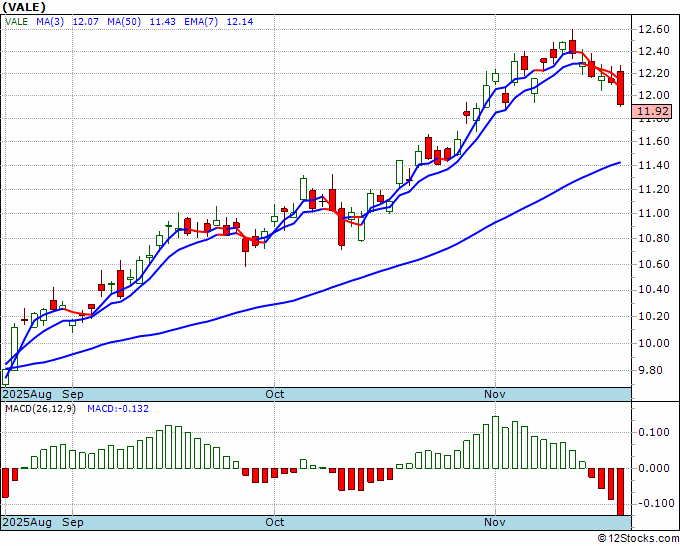The height and width of the screenshot is (546, 680).
Task: Click Oct on the price chart date axis
Action: (x=275, y=394)
